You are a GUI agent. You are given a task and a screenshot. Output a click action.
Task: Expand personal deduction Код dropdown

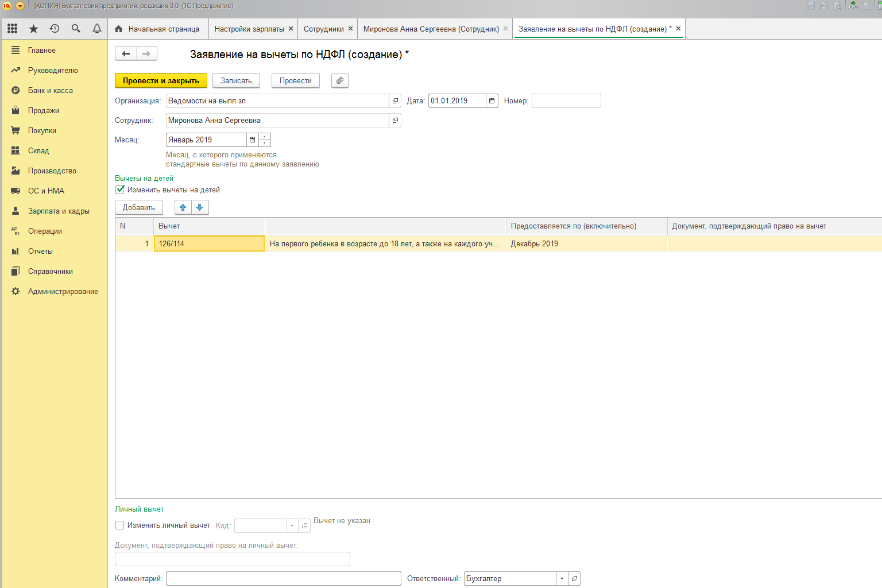pos(292,525)
